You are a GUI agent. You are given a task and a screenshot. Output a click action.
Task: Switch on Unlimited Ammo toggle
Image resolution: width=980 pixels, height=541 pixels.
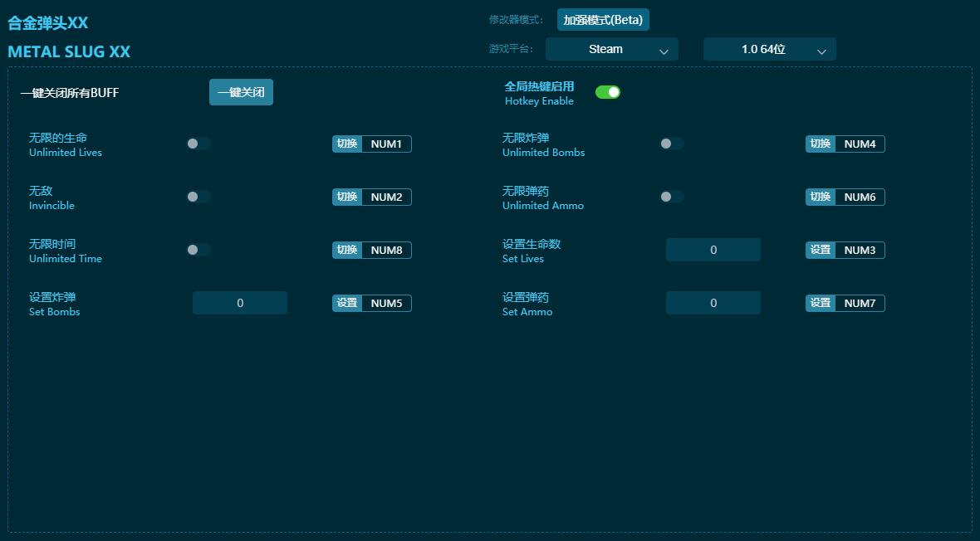click(x=672, y=197)
